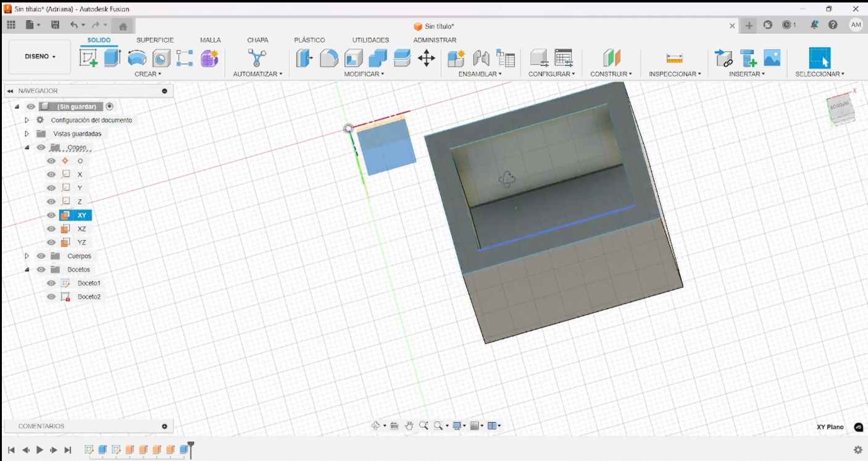The width and height of the screenshot is (868, 461).
Task: Switch to the UTILIDADES tab
Action: coord(370,40)
